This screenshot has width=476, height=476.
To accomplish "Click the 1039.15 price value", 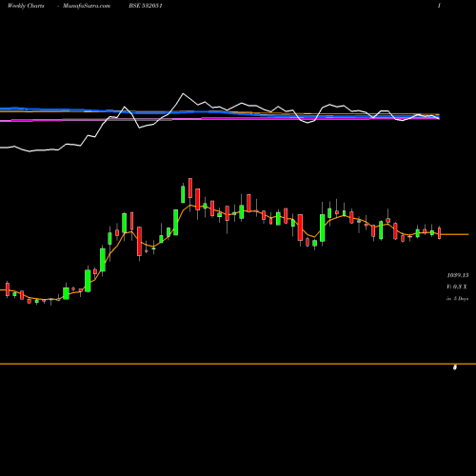I will pos(458,275).
